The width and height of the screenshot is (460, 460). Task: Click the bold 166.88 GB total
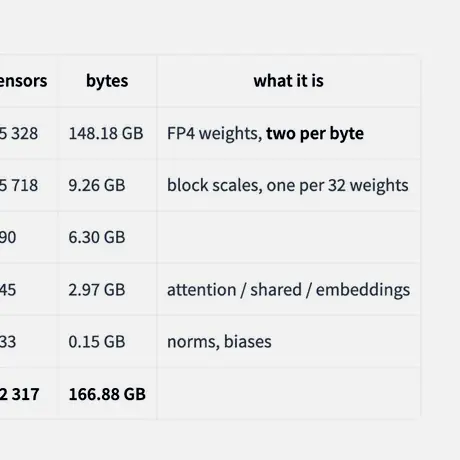pos(107,394)
